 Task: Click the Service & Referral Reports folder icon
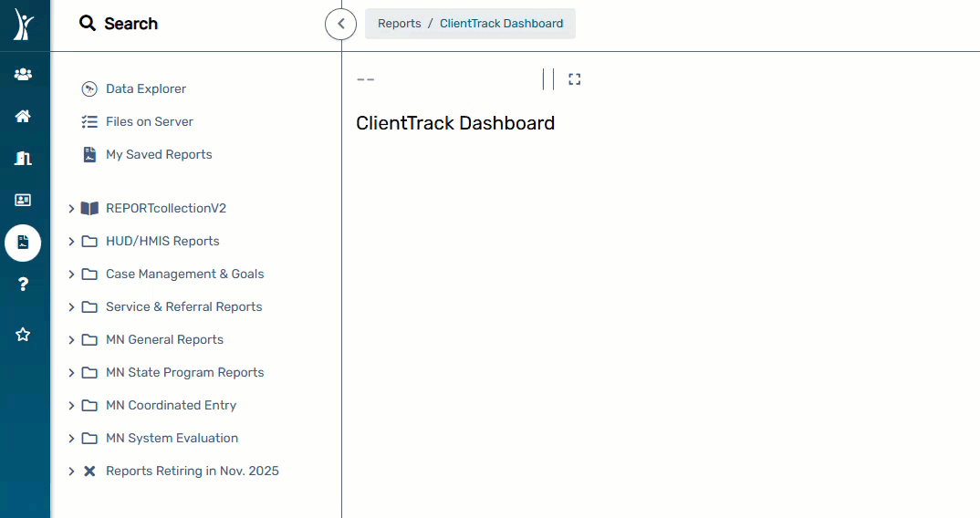coord(89,306)
